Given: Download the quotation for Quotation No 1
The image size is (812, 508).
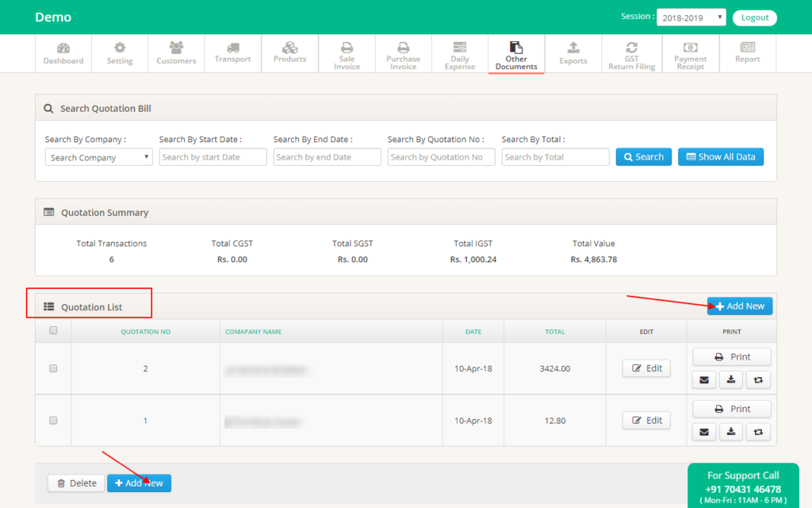Looking at the screenshot, I should pyautogui.click(x=730, y=431).
